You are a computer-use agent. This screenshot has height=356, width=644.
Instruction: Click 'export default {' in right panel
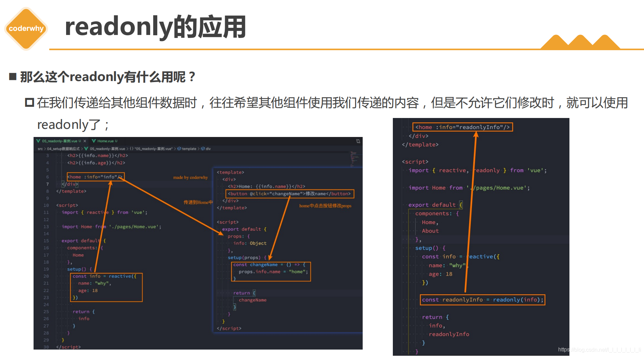pos(436,205)
